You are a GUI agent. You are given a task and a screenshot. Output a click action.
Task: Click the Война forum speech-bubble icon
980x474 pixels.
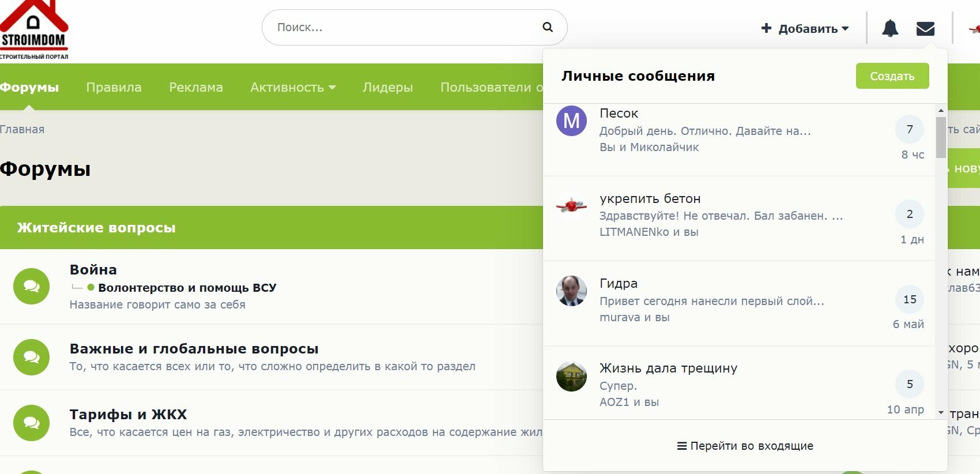32,286
